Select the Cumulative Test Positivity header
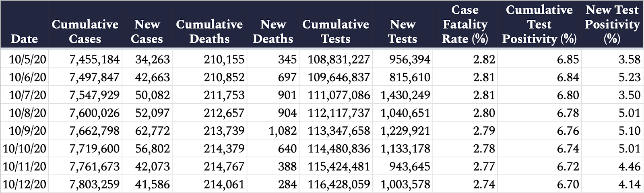 click(539, 24)
